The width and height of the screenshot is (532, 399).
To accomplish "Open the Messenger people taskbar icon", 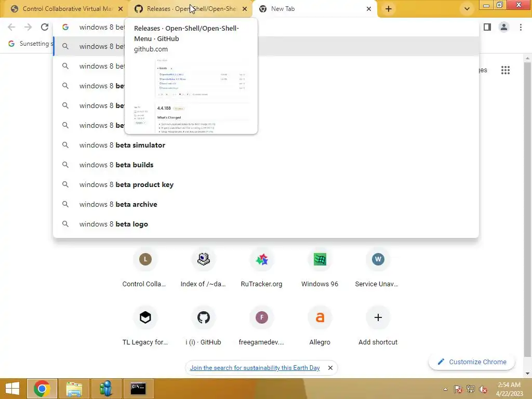I will point(106,389).
